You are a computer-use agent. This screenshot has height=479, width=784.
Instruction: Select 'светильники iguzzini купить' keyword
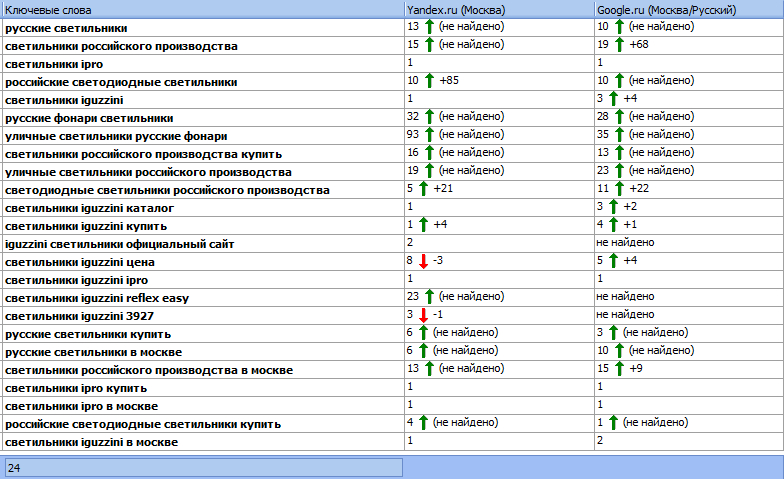[86, 226]
